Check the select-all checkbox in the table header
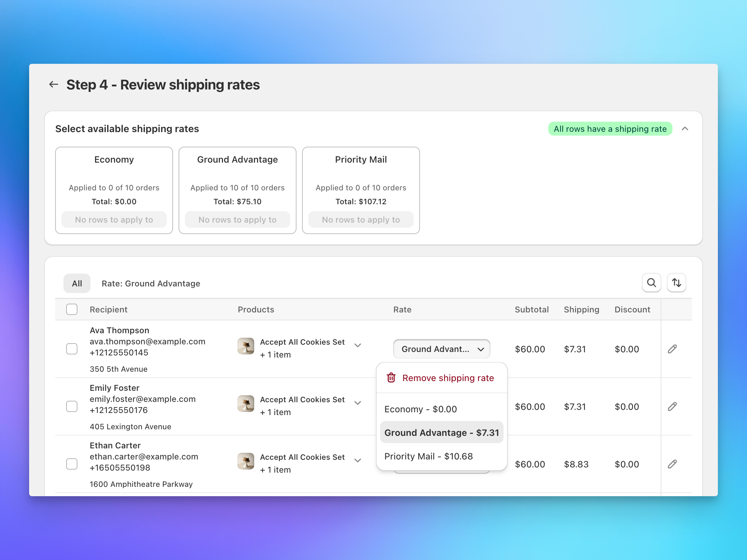Viewport: 747px width, 560px height. tap(72, 309)
